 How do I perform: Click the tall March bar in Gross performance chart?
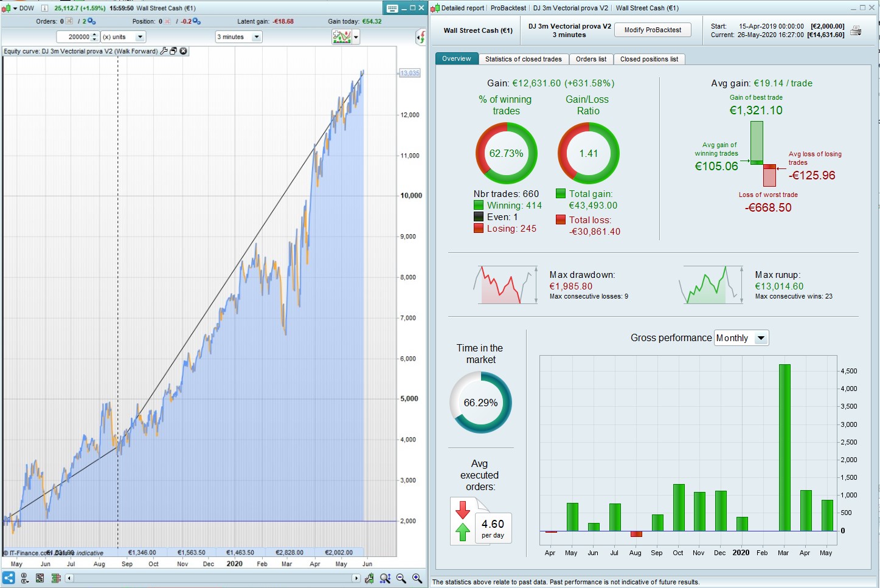click(785, 448)
